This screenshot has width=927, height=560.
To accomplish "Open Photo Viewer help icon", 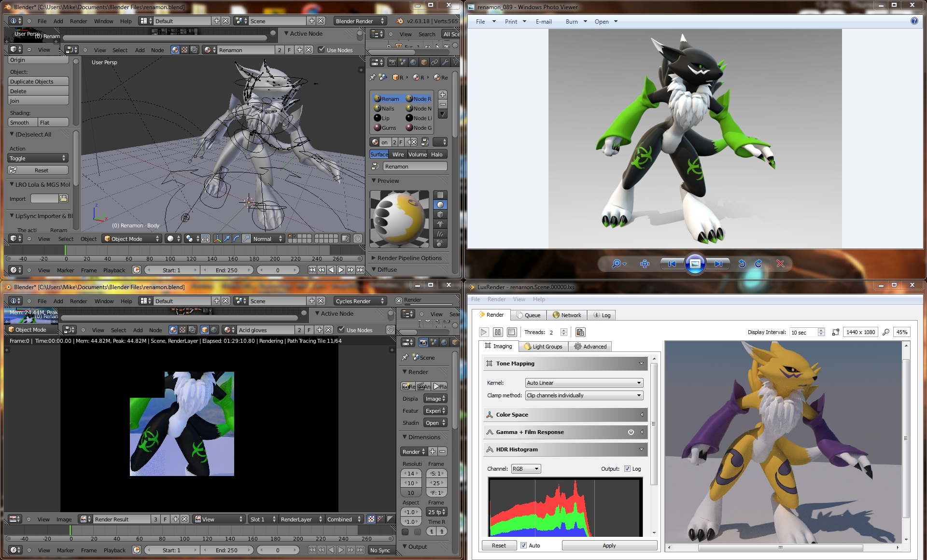I will click(x=914, y=21).
